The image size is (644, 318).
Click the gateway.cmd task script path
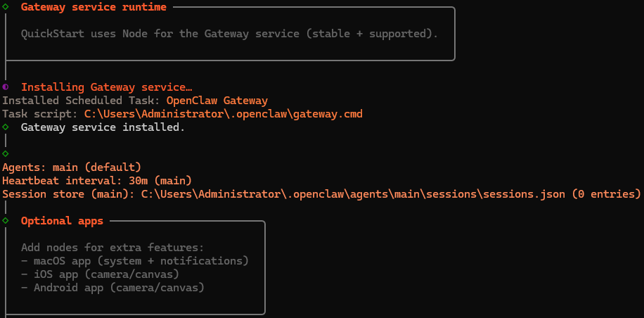tap(224, 114)
